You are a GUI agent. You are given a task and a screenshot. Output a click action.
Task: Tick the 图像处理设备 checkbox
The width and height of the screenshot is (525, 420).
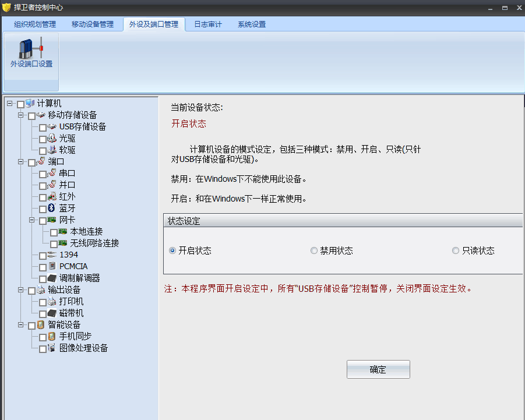tap(43, 349)
